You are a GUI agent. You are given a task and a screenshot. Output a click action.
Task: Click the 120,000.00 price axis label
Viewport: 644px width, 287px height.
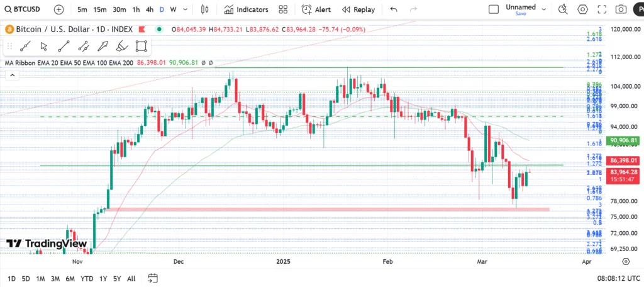[625, 29]
